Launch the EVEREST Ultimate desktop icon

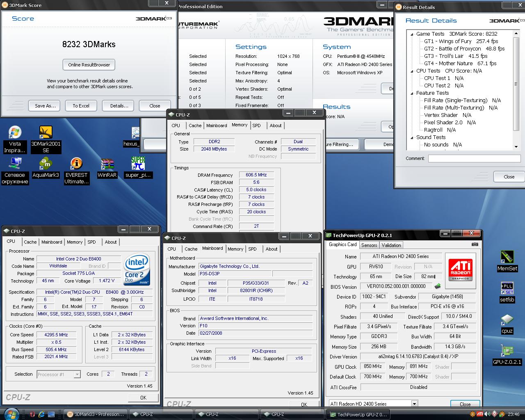tap(76, 171)
